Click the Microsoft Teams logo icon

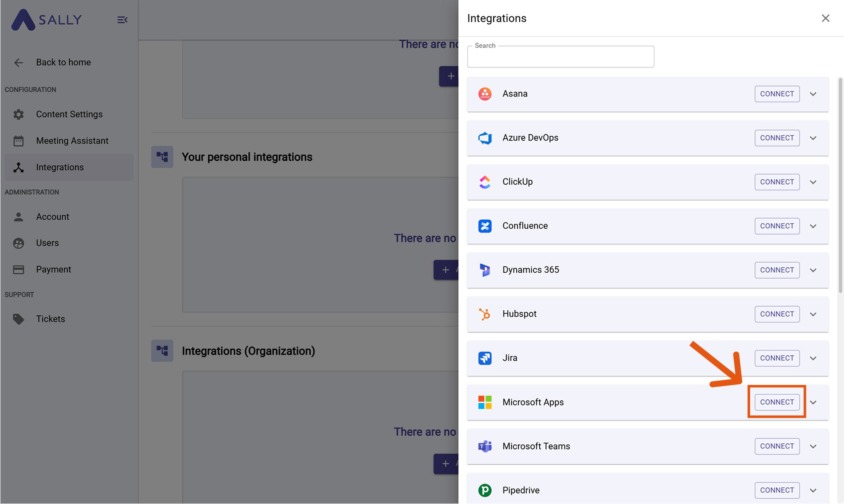click(485, 446)
